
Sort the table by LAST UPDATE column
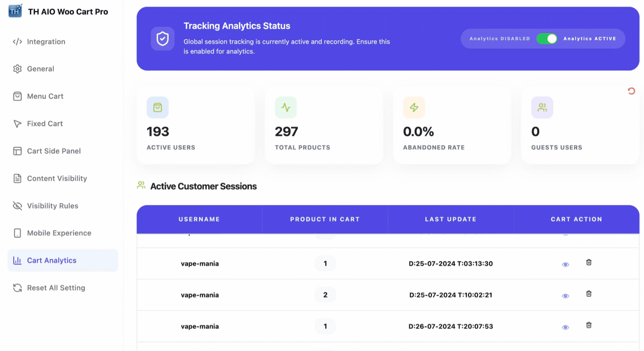pyautogui.click(x=450, y=219)
